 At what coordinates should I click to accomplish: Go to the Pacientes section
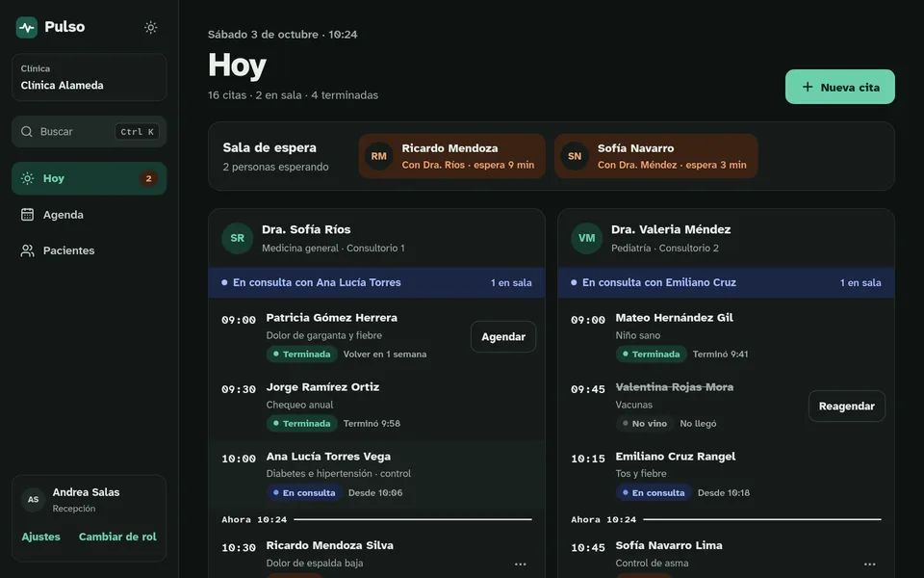pyautogui.click(x=89, y=250)
